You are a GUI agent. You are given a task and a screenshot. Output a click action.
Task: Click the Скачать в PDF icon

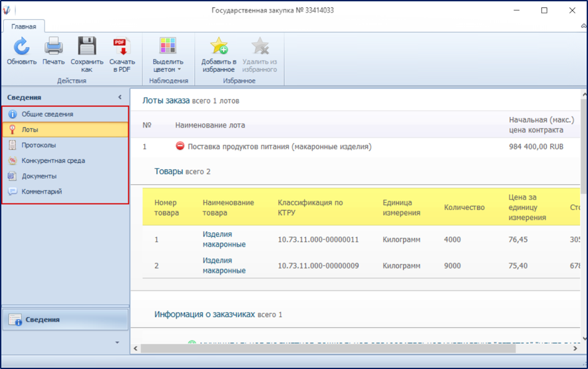click(x=122, y=46)
